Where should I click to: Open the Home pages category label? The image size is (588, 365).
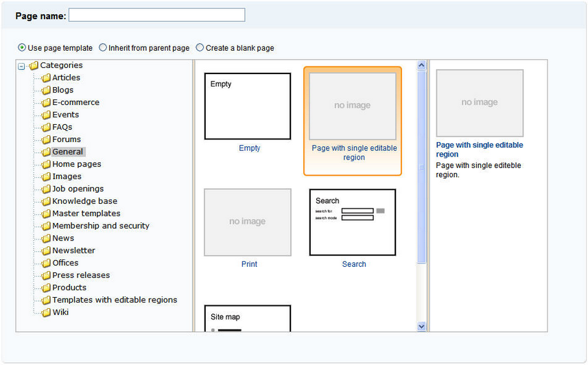(76, 164)
